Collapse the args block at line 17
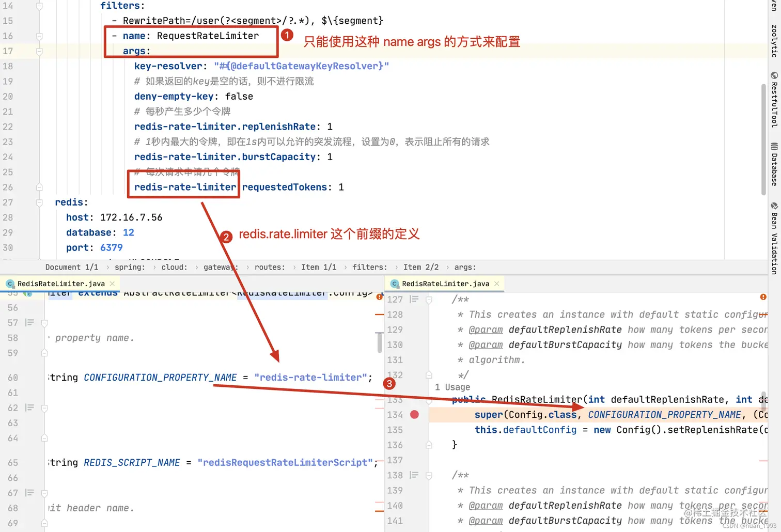Image resolution: width=781 pixels, height=532 pixels. pos(39,51)
